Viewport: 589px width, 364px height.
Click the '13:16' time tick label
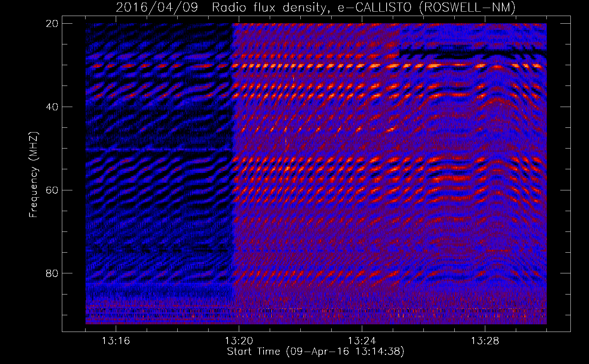116,341
